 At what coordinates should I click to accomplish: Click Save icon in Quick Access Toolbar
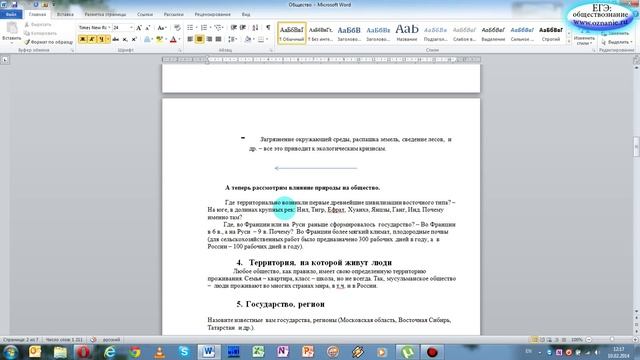(14, 4)
